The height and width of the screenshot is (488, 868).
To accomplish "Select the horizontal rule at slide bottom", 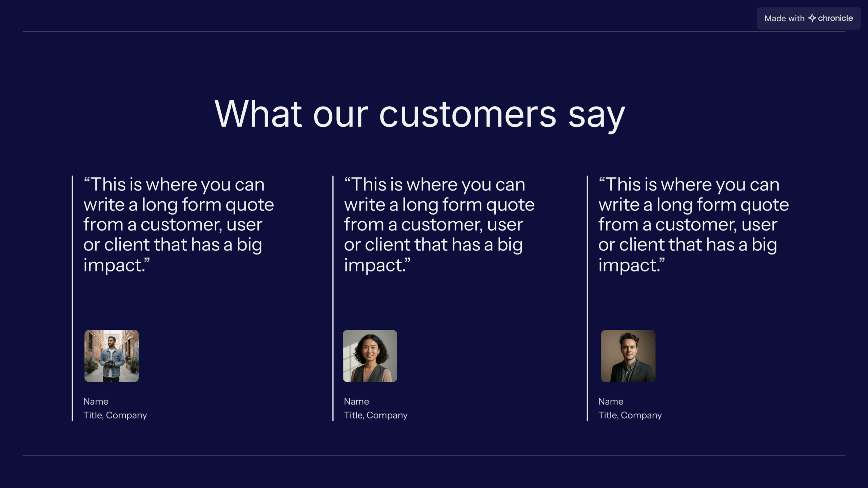I will 434,456.
